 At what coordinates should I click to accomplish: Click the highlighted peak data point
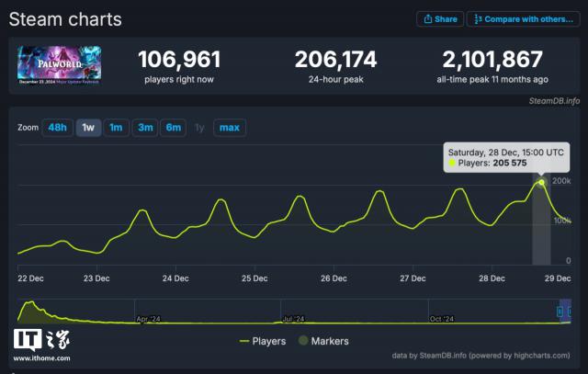(x=542, y=182)
